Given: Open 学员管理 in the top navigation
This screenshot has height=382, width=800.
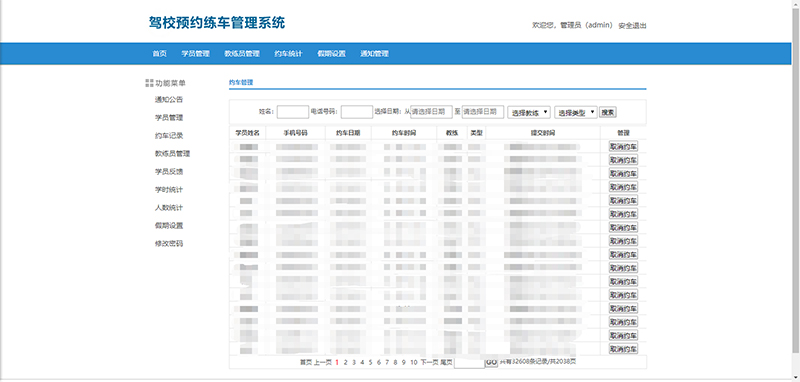Looking at the screenshot, I should [195, 54].
